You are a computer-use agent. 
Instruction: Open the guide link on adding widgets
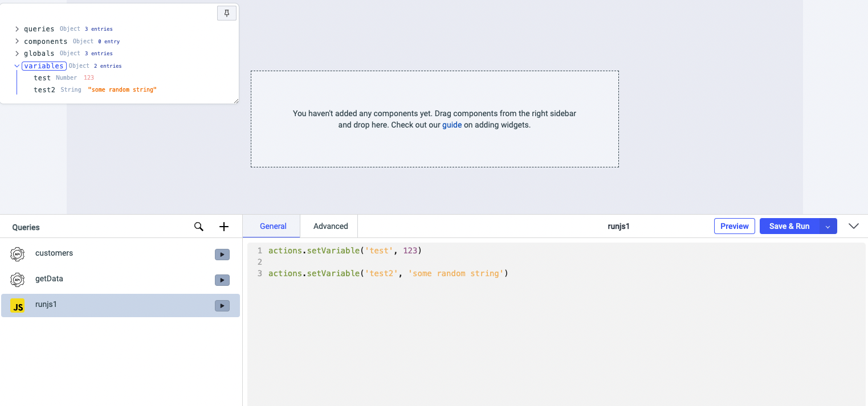[x=452, y=125]
